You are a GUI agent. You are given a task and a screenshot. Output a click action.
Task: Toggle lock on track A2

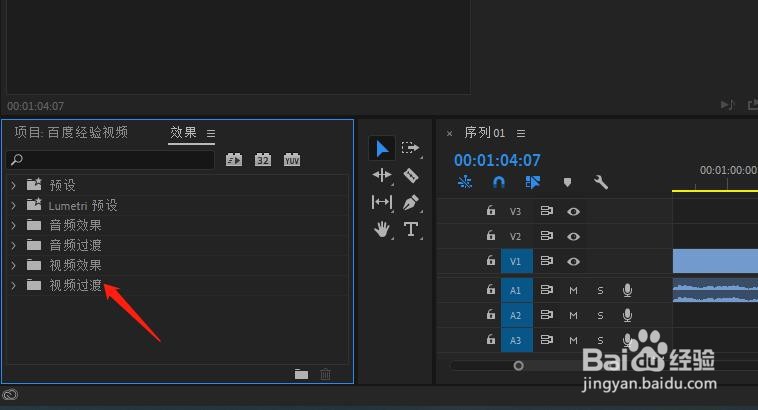(491, 314)
